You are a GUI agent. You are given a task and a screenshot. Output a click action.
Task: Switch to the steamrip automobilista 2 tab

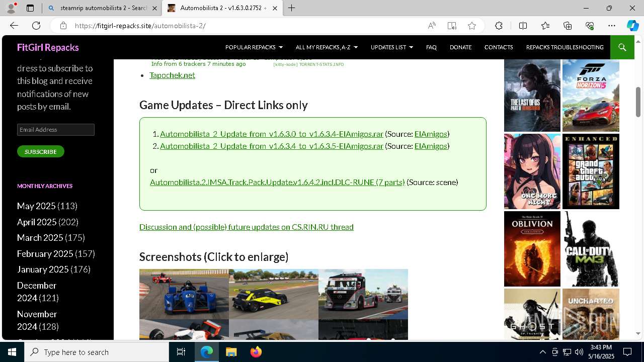click(x=102, y=8)
